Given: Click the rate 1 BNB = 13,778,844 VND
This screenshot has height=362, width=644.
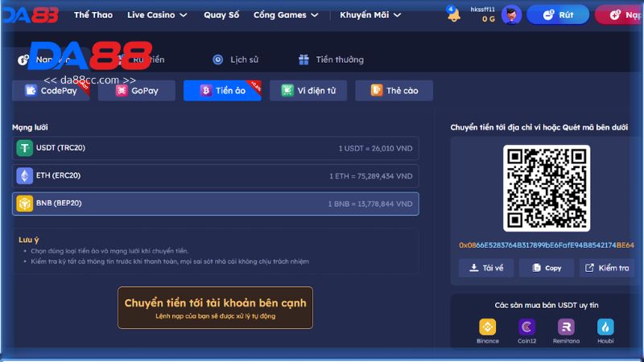Looking at the screenshot, I should click(370, 204).
